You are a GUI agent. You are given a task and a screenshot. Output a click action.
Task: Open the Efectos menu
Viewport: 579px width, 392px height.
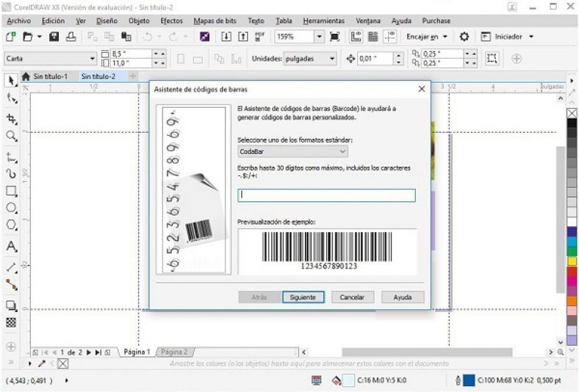[x=171, y=21]
